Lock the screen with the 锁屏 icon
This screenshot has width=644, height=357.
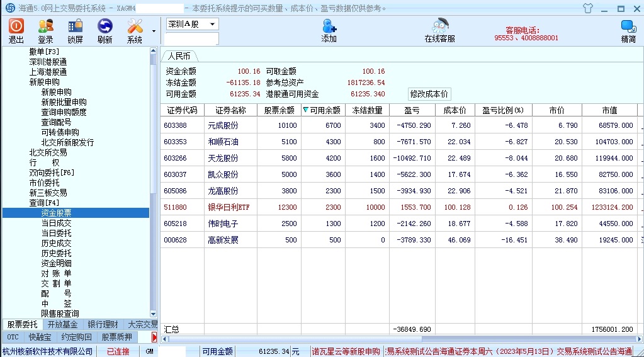76,30
